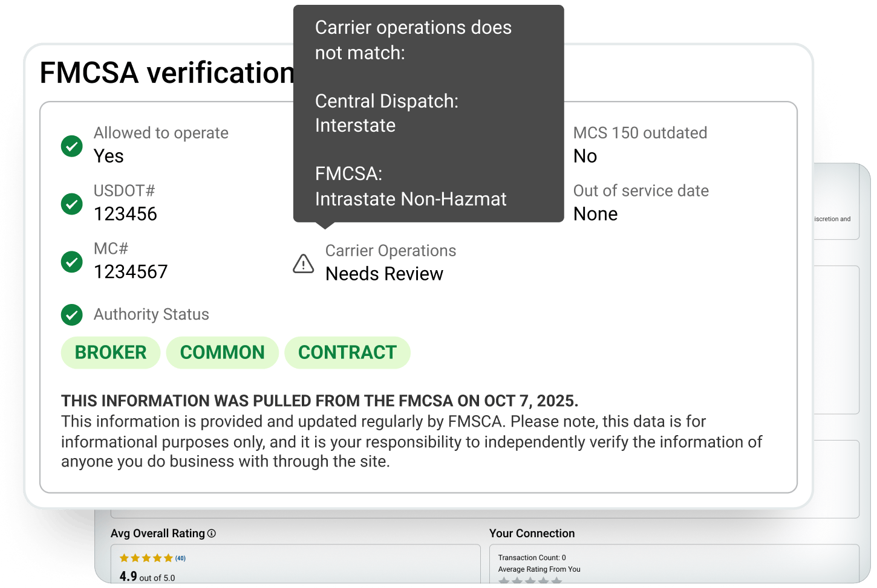877x588 pixels.
Task: Click the green checkmark next to USDOT#
Action: pos(72,204)
